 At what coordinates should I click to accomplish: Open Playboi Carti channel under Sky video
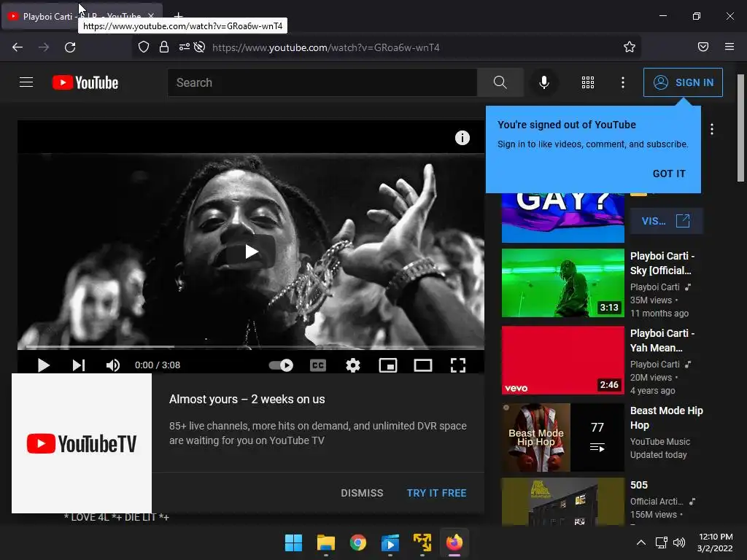(654, 287)
